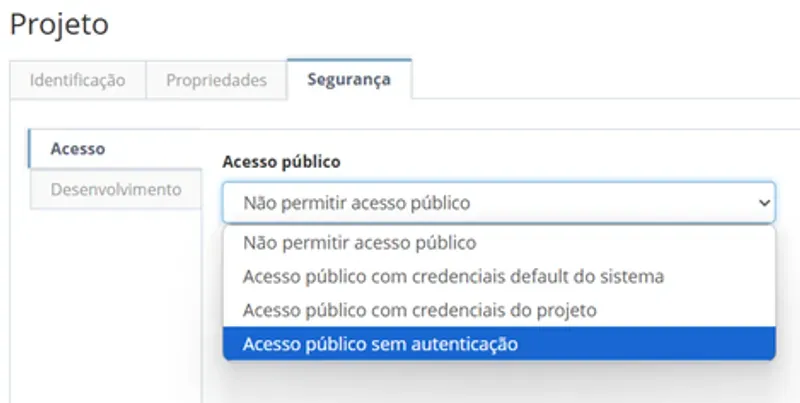Click the "Acesso público" field label
Viewport: 800px width, 403px height.
tap(281, 162)
